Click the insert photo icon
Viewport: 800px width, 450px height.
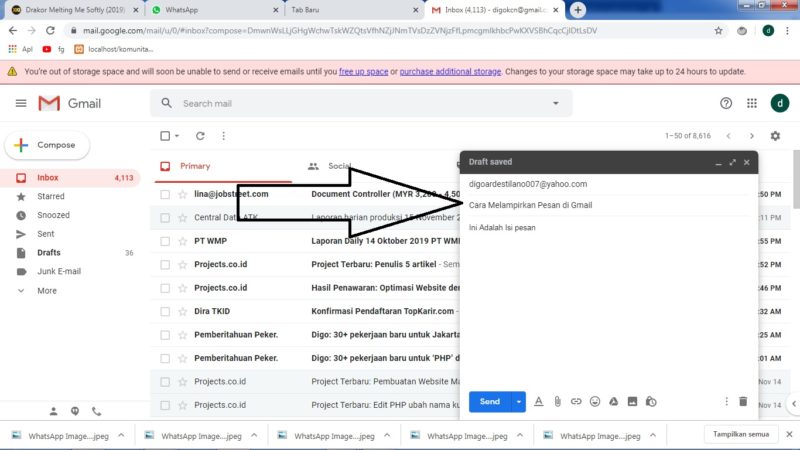[632, 402]
